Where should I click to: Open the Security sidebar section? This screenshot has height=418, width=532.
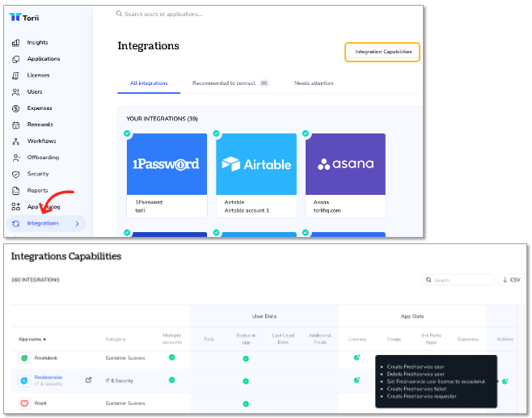pyautogui.click(x=38, y=174)
